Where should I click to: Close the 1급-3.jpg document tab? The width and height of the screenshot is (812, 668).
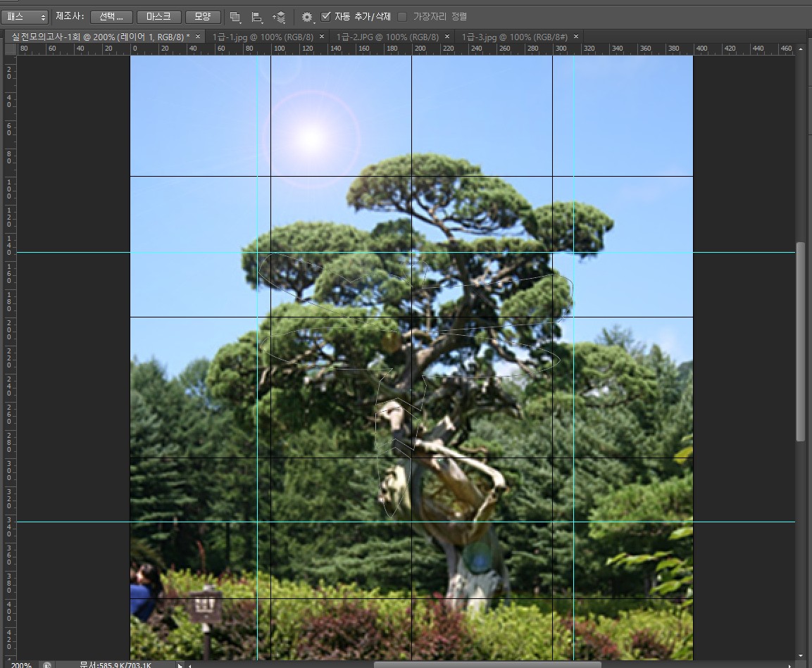(576, 37)
